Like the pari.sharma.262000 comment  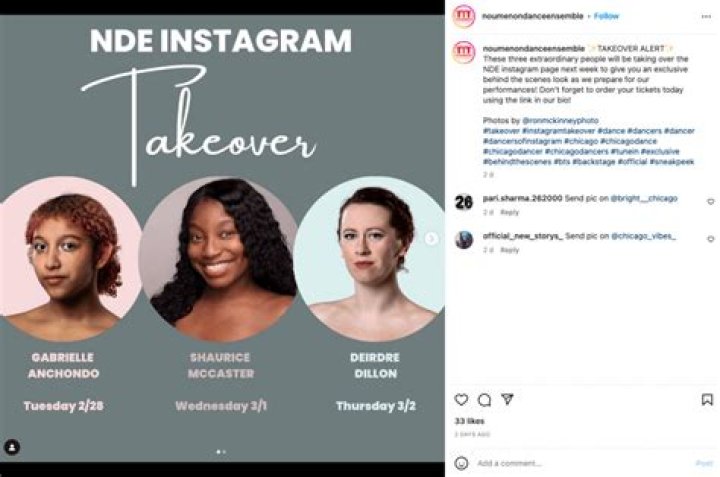(x=710, y=200)
